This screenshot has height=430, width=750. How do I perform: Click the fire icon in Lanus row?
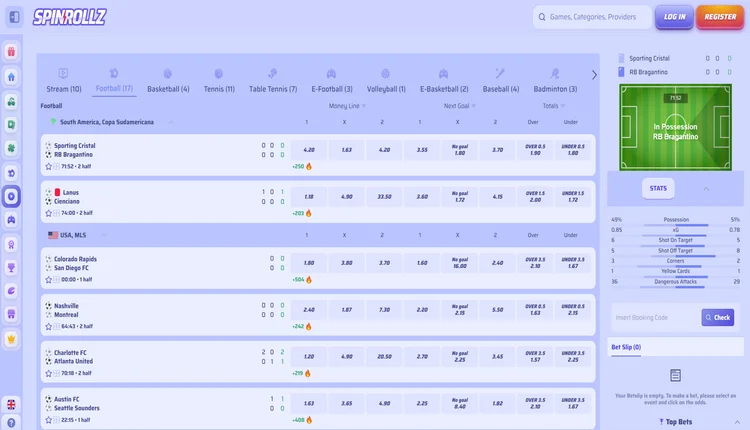click(309, 213)
